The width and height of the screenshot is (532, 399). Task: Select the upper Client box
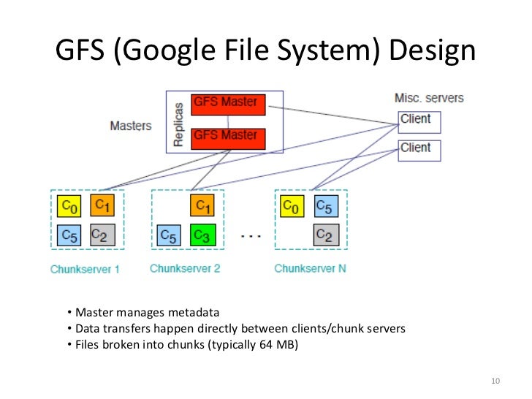tap(419, 122)
